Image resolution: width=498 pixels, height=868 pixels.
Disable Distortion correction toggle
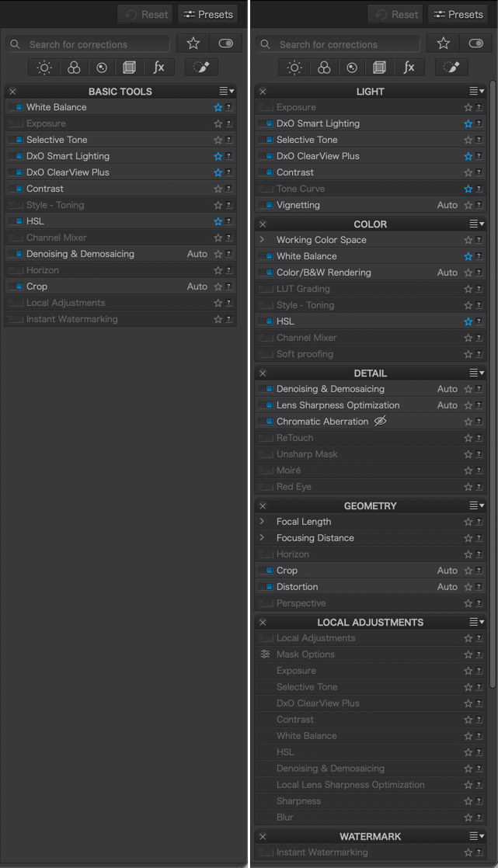(x=266, y=587)
